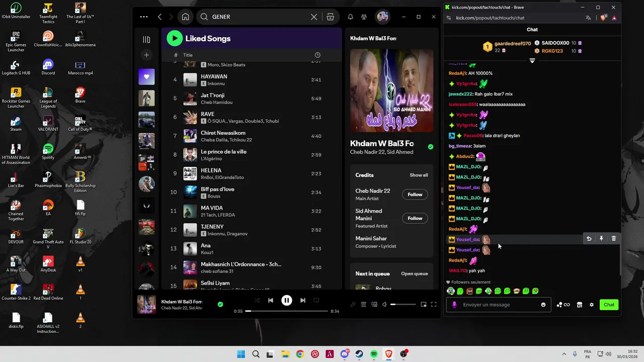644x362 pixels.
Task: Follow Cheb Nadir 22
Action: pos(415,195)
